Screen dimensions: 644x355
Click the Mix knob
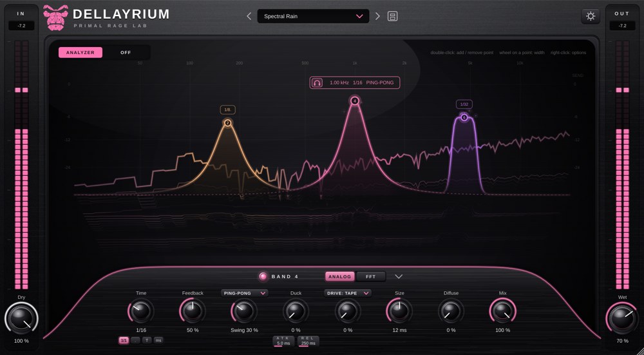pos(503,311)
